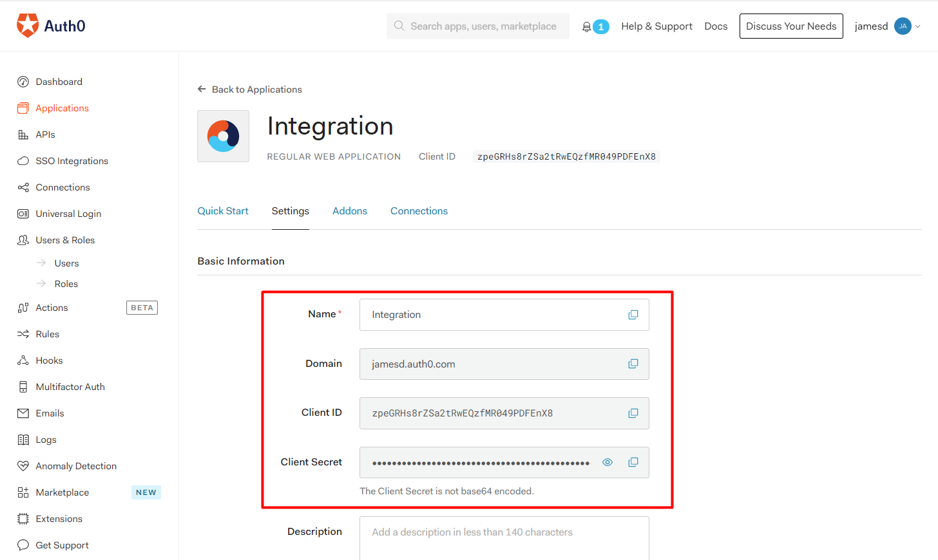Image resolution: width=938 pixels, height=560 pixels.
Task: Open Roles under Users & Roles
Action: point(66,284)
